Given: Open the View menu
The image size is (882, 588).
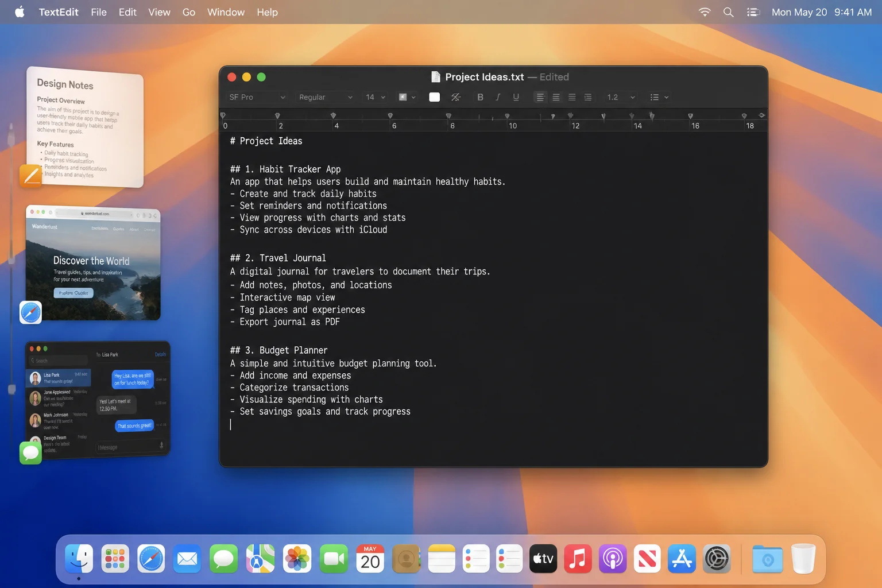Looking at the screenshot, I should point(159,12).
